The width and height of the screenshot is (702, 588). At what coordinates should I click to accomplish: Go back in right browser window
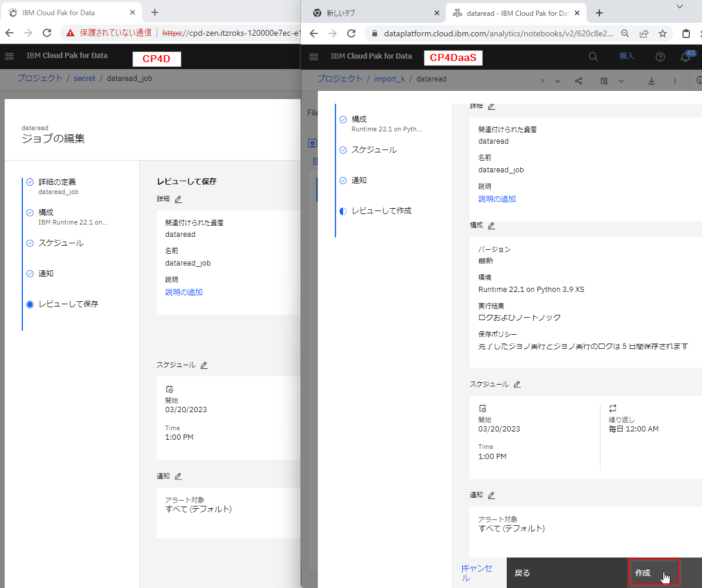(314, 33)
